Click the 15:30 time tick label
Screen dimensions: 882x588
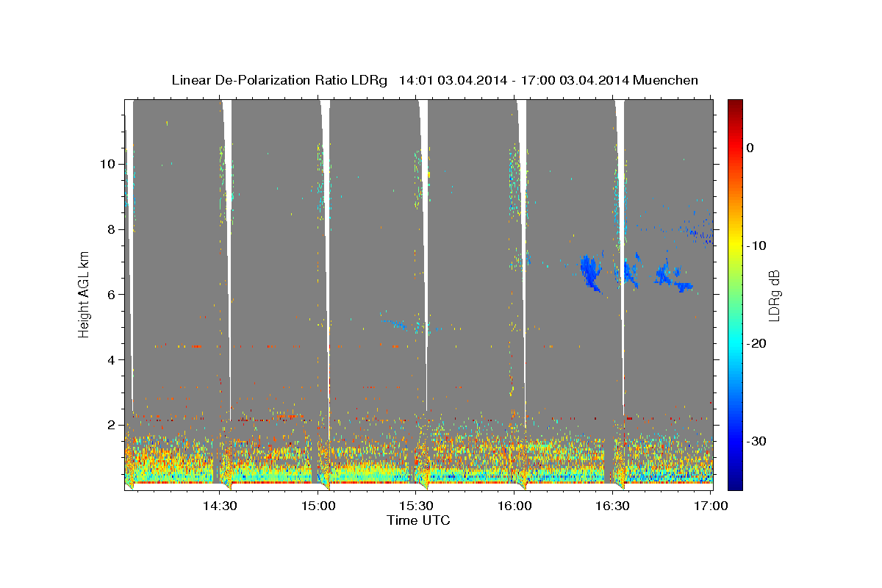tap(416, 506)
